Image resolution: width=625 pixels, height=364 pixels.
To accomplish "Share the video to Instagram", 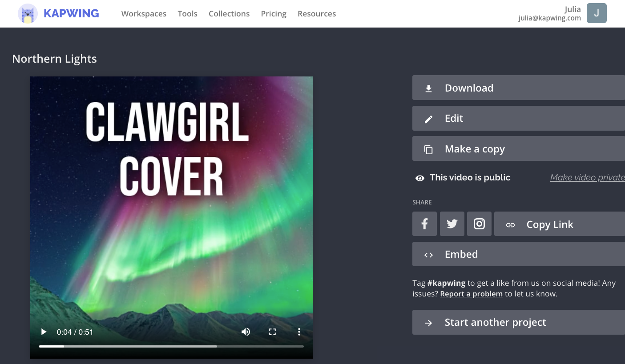I will [x=479, y=224].
